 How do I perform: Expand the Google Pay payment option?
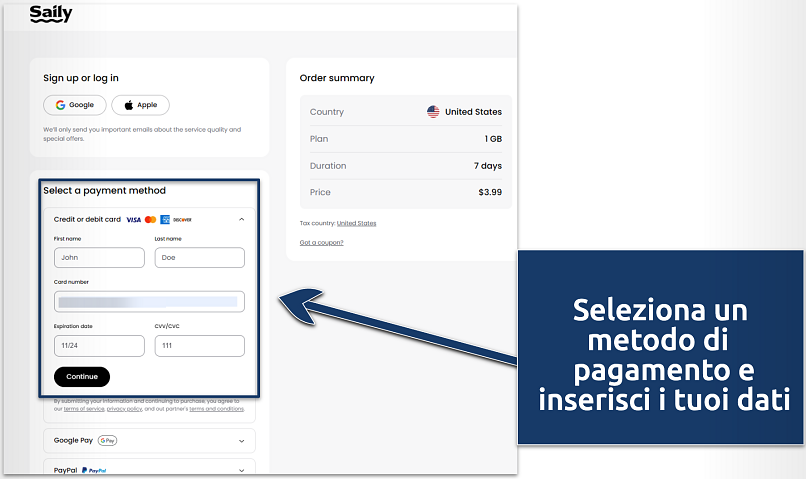click(x=241, y=440)
